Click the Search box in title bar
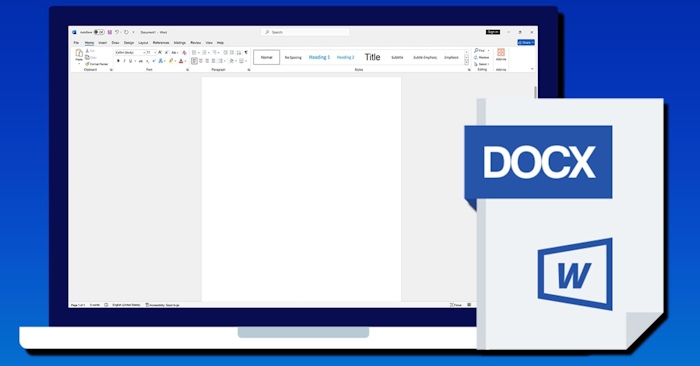The height and width of the screenshot is (366, 700). point(305,32)
